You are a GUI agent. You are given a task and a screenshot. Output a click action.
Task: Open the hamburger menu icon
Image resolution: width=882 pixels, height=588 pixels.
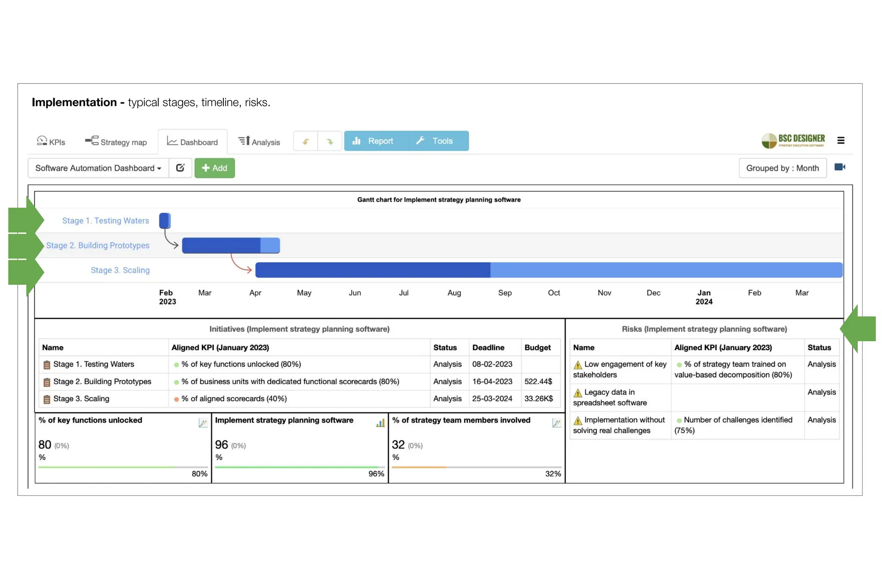pyautogui.click(x=841, y=140)
